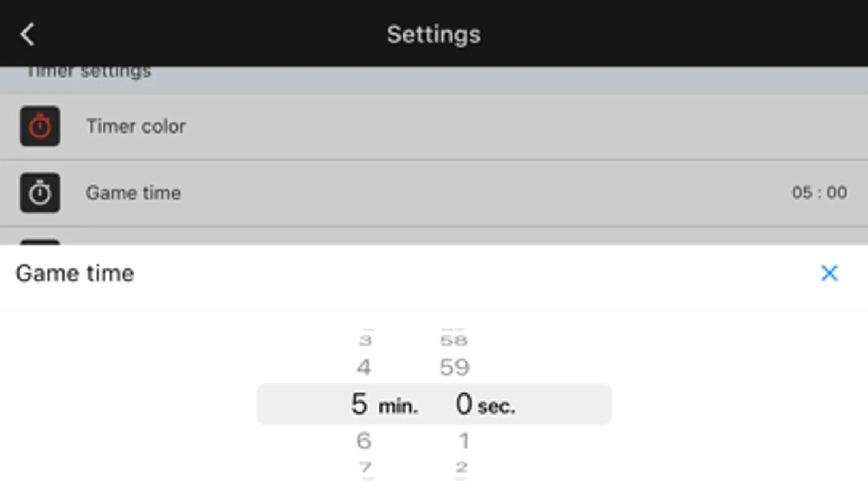The height and width of the screenshot is (489, 868).
Task: Pick 58 in the seconds wheel
Action: (x=454, y=341)
